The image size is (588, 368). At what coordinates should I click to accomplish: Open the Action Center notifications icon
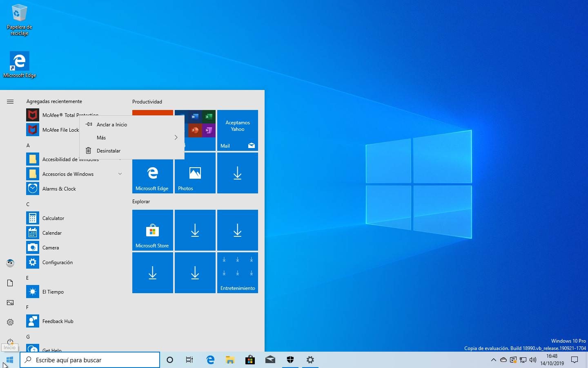tap(575, 360)
